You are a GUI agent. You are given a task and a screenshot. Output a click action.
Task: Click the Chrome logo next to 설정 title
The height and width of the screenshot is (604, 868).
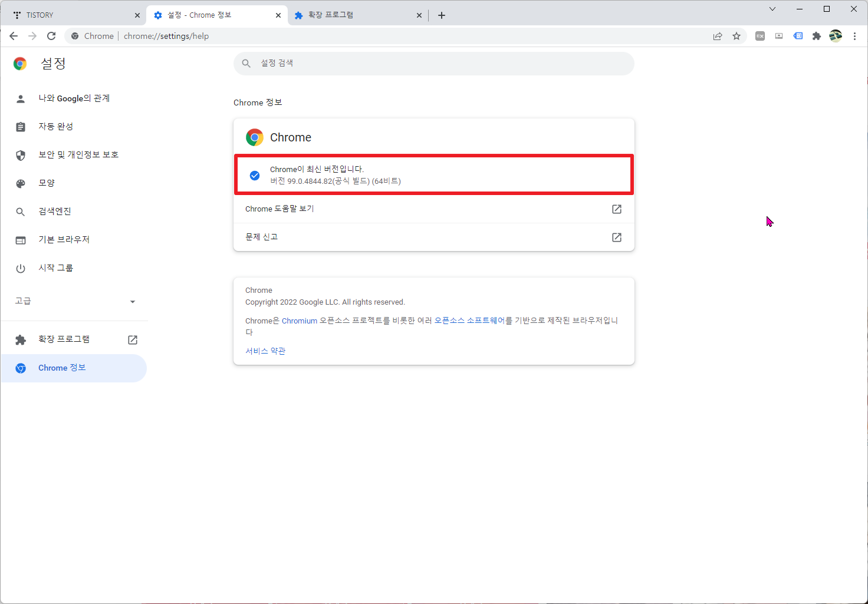[x=20, y=64]
